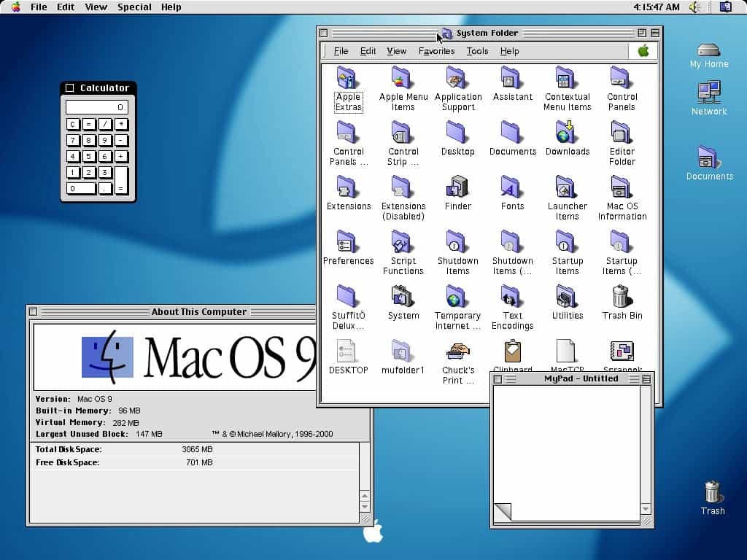This screenshot has width=747, height=560.
Task: Select the Clipboard icon
Action: click(x=513, y=351)
